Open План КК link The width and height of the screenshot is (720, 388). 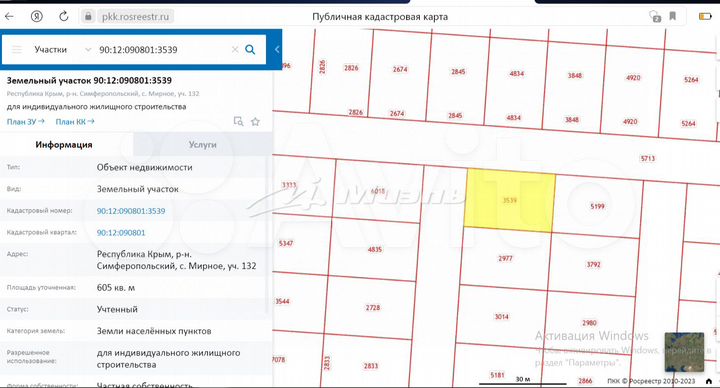click(x=75, y=122)
